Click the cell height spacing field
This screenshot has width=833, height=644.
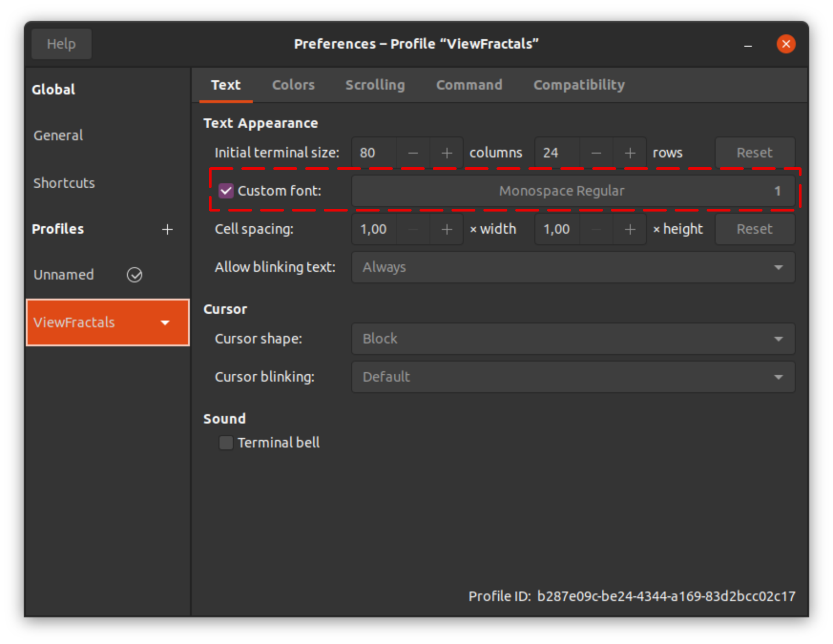(x=557, y=229)
